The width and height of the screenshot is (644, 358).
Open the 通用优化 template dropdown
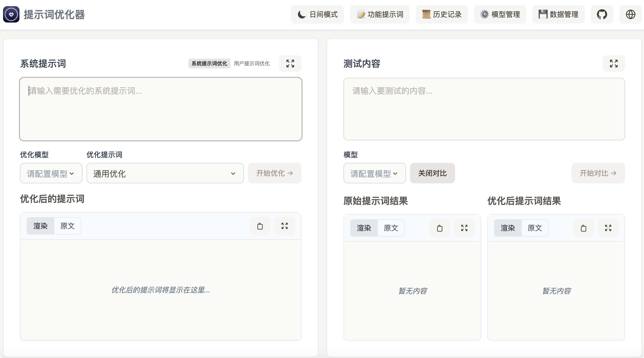click(x=165, y=173)
